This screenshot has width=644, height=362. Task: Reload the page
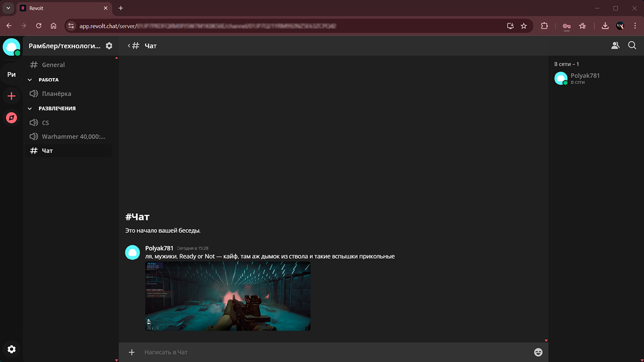(x=39, y=26)
